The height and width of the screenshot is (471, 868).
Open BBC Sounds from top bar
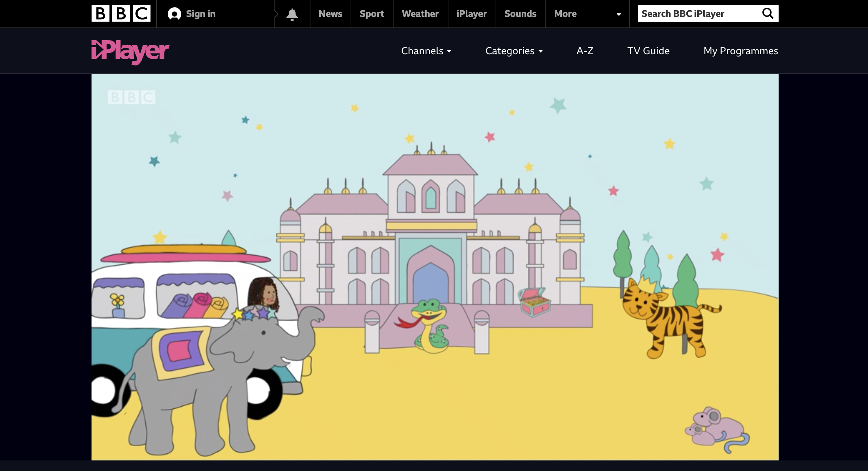click(520, 14)
